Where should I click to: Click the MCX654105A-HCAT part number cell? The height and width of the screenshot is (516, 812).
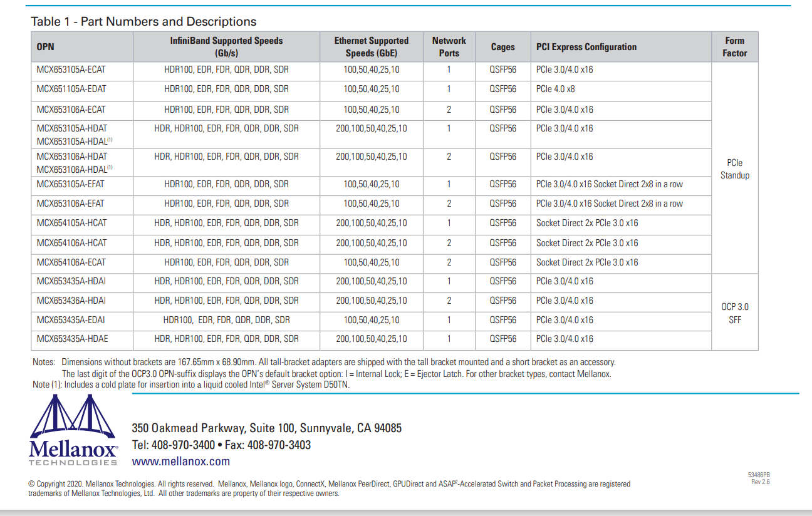tap(71, 224)
